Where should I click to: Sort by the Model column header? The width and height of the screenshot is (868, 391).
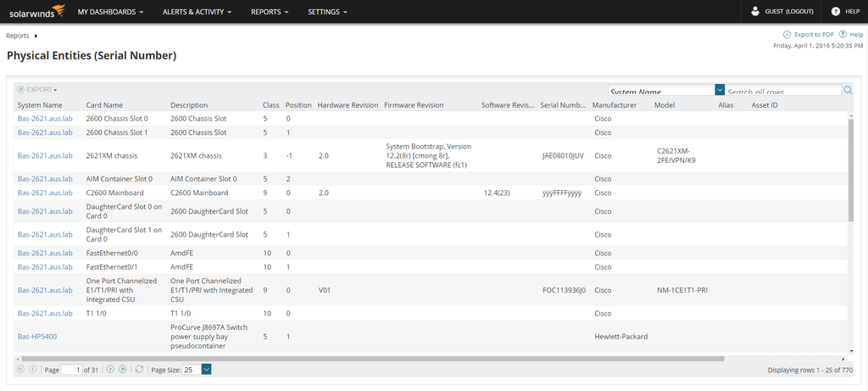click(665, 105)
